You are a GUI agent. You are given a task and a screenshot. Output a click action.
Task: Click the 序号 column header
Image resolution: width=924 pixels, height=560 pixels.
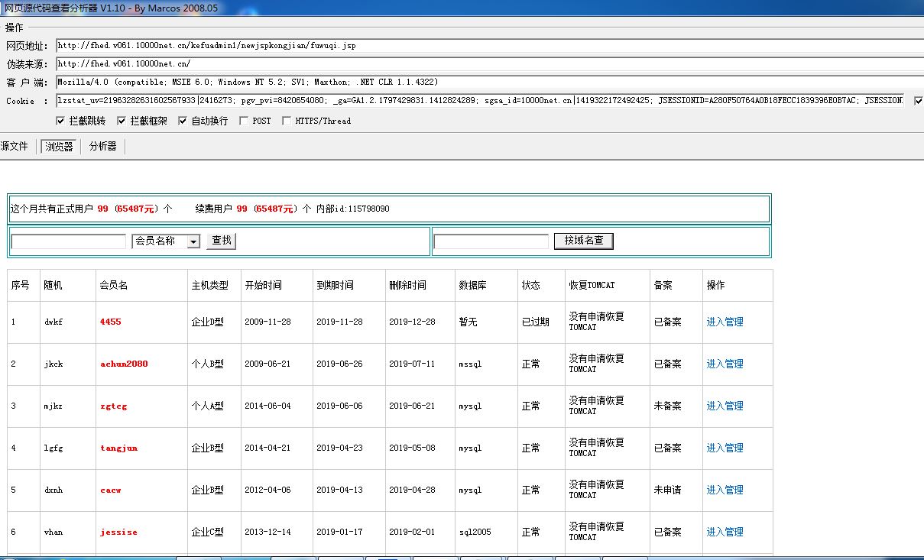pos(20,285)
